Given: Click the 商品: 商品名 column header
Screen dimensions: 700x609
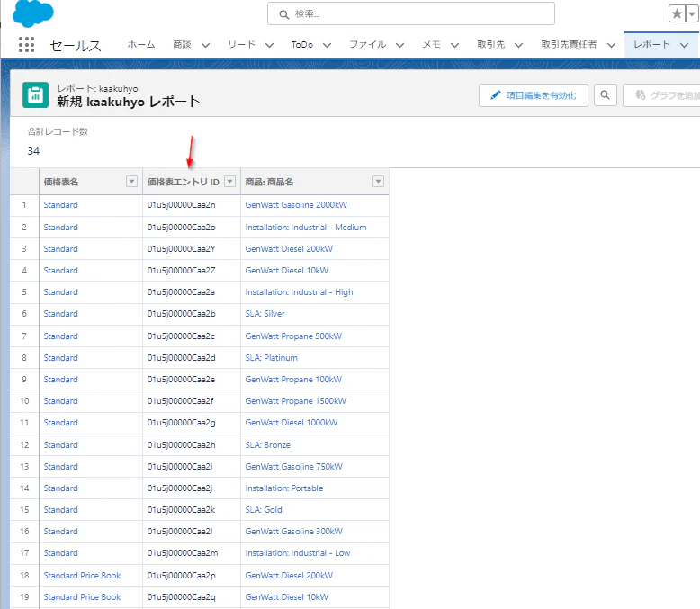Looking at the screenshot, I should pyautogui.click(x=269, y=182).
